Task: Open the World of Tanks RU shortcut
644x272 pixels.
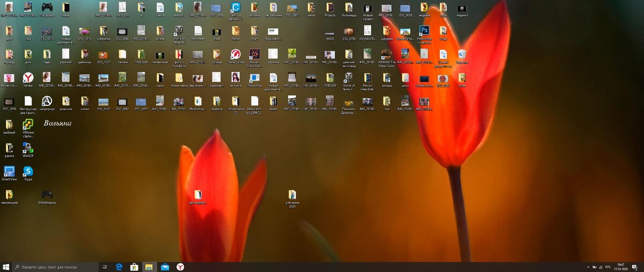Action: tap(179, 32)
